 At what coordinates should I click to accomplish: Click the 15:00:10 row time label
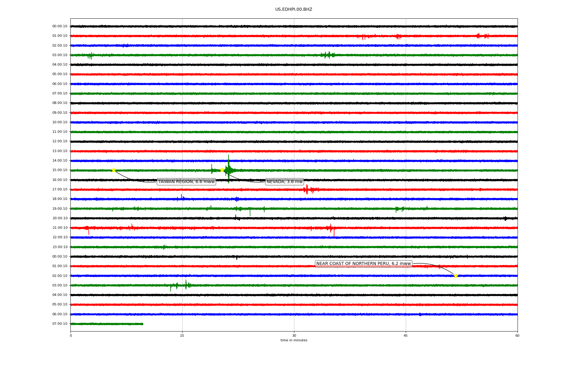coord(60,170)
